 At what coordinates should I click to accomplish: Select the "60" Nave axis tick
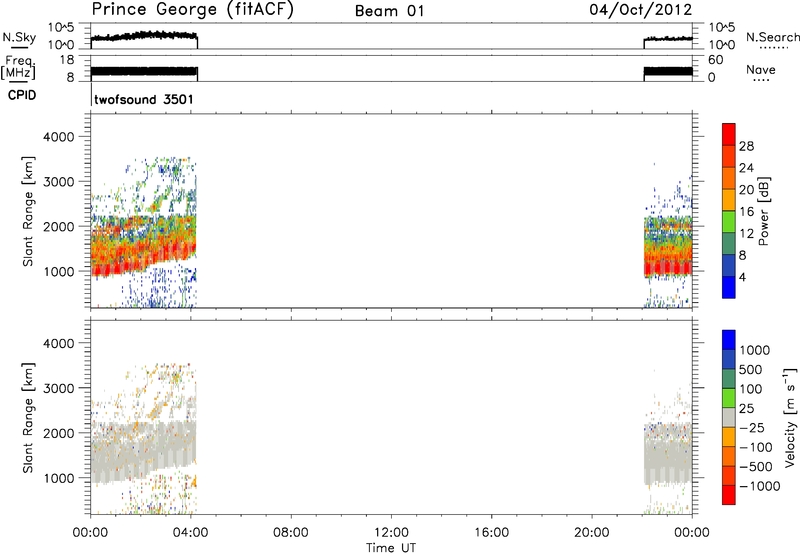pyautogui.click(x=715, y=60)
